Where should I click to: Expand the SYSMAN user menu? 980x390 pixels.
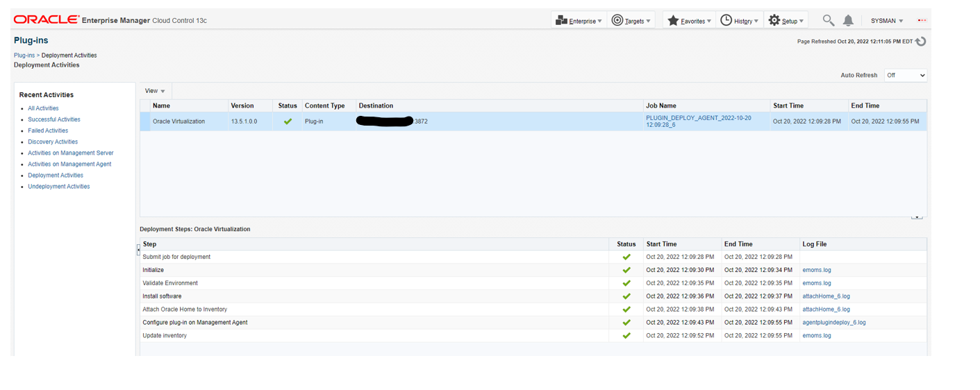point(887,21)
